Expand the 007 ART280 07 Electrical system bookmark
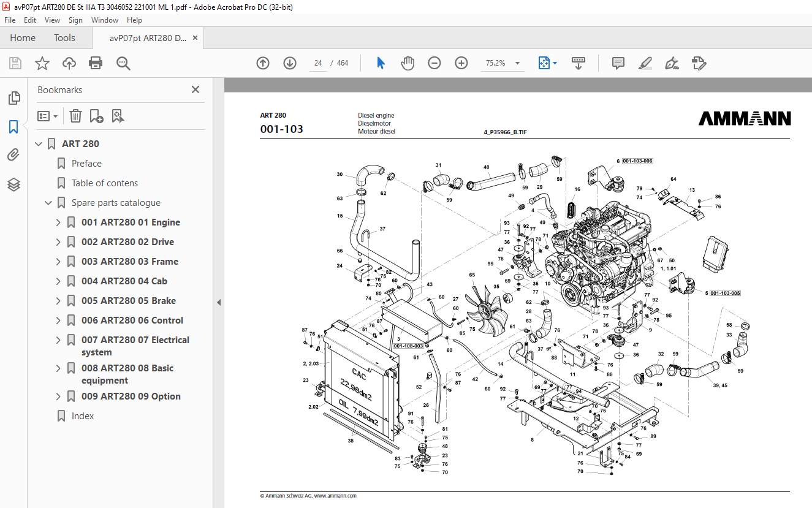Viewport: 812px width, 508px height. 58,340
